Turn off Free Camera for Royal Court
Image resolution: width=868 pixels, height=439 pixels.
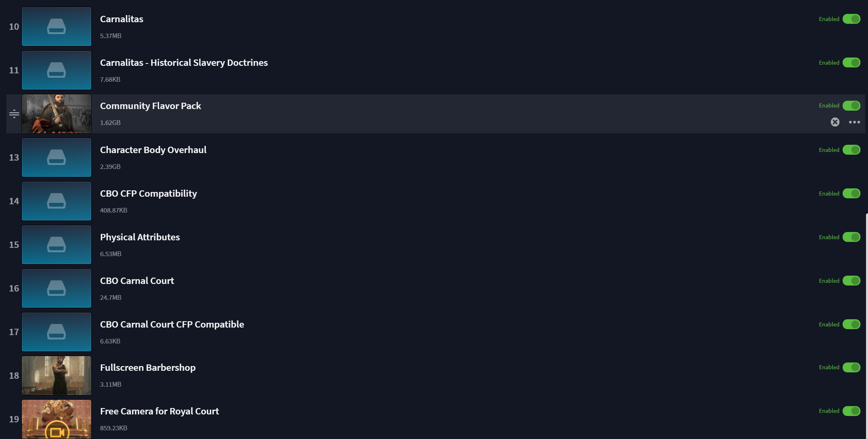[851, 411]
